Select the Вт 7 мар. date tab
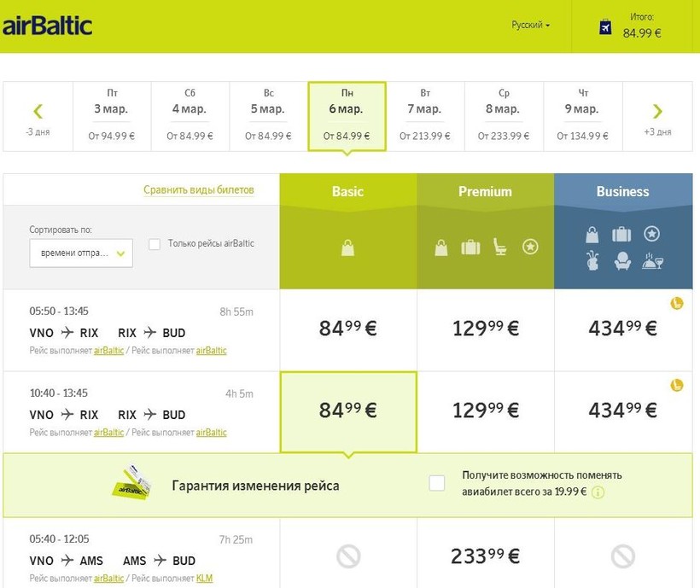 [x=425, y=116]
